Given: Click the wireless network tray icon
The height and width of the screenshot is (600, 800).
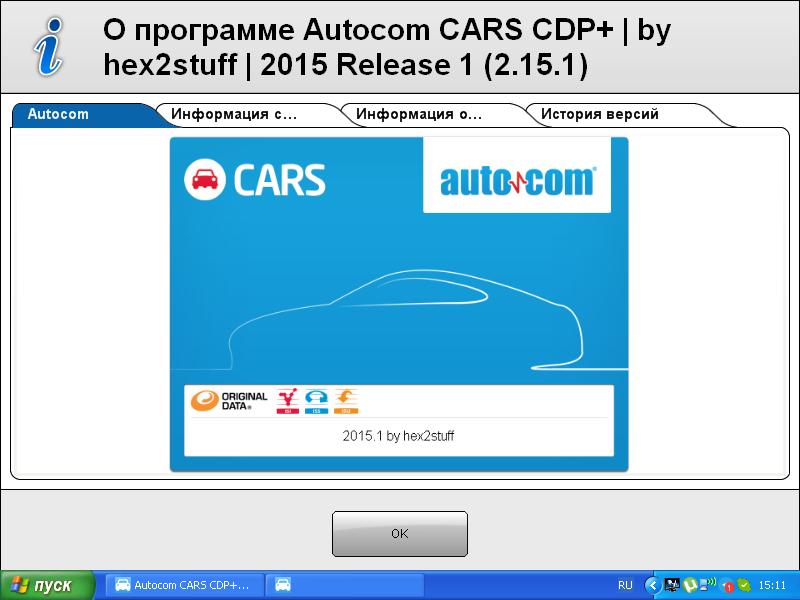Looking at the screenshot, I should pos(709,584).
